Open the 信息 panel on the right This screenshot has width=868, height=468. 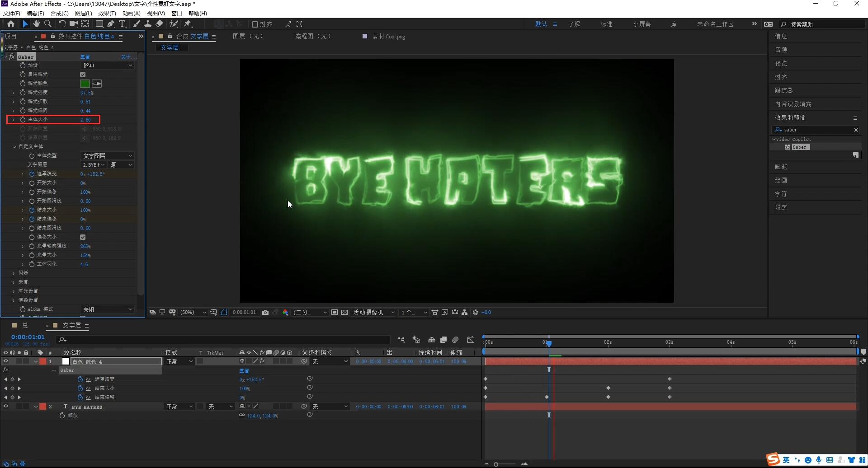tap(781, 36)
